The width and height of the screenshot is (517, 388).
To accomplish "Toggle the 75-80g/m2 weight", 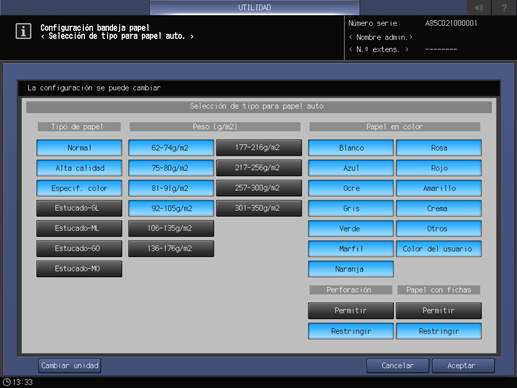I will click(171, 168).
